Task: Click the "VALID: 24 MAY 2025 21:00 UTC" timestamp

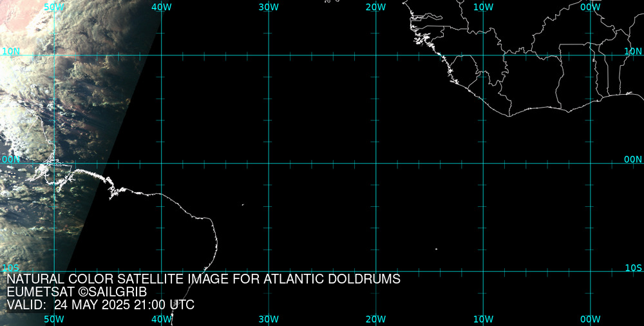Action: (x=100, y=305)
